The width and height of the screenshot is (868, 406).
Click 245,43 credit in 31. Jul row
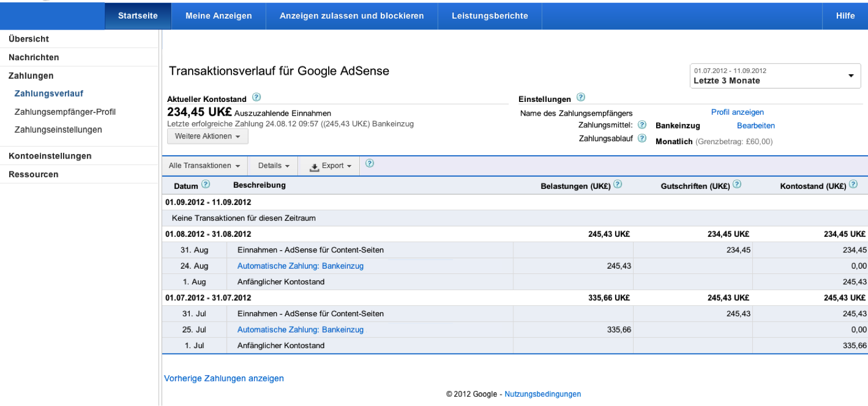tap(738, 314)
